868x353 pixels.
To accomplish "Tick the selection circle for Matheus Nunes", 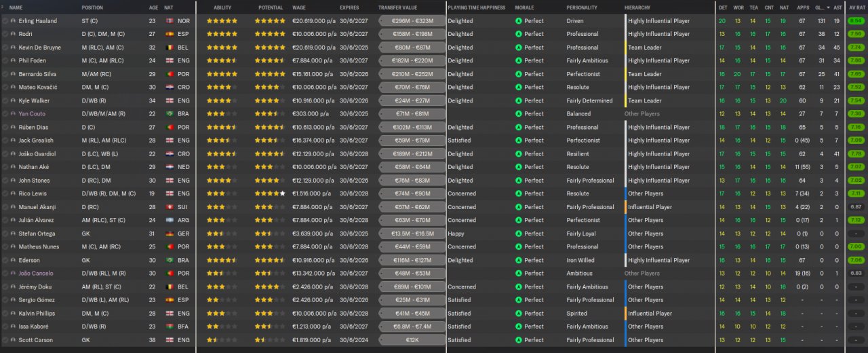I will (5, 247).
